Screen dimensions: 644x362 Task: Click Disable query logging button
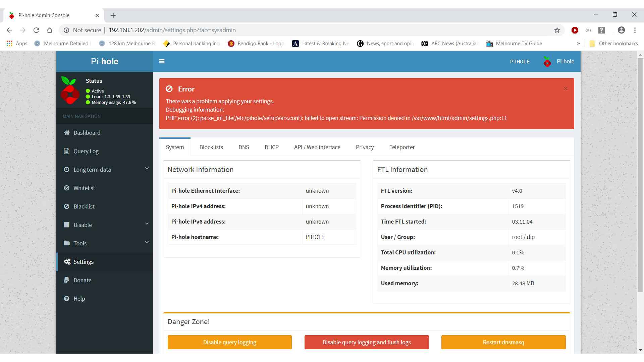(230, 342)
